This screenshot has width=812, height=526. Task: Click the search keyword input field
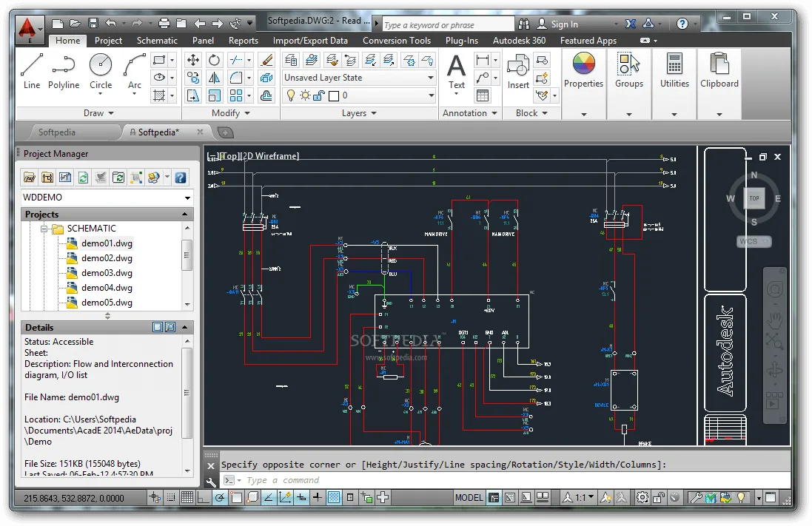(x=448, y=24)
